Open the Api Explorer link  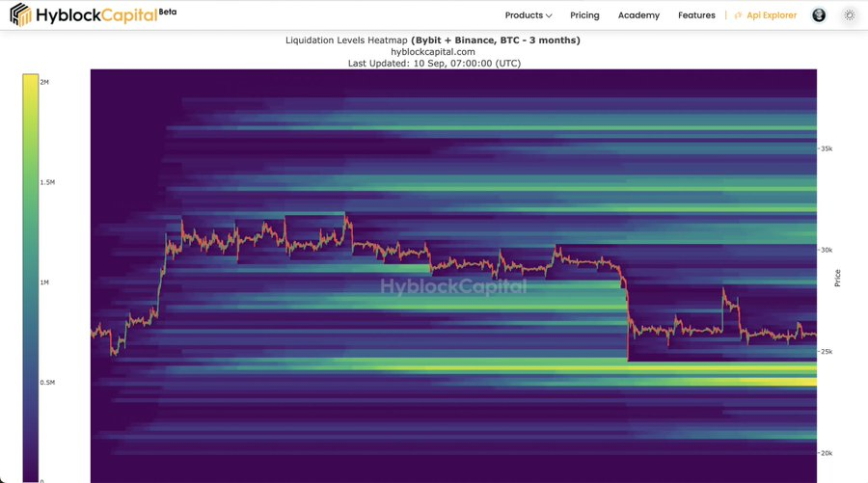pos(772,15)
